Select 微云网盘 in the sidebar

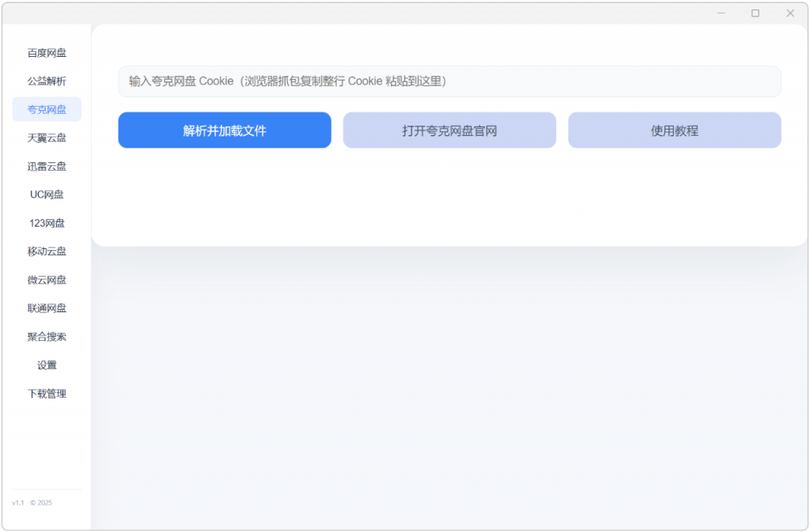click(47, 280)
